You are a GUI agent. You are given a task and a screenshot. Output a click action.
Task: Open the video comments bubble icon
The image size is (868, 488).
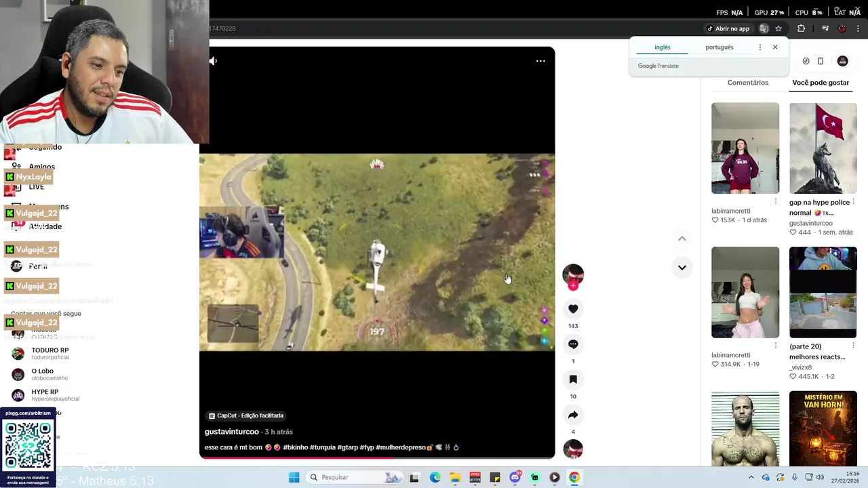573,344
